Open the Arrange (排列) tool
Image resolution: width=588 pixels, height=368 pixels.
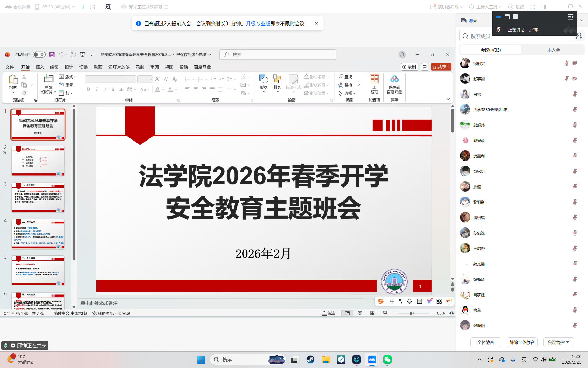[278, 80]
